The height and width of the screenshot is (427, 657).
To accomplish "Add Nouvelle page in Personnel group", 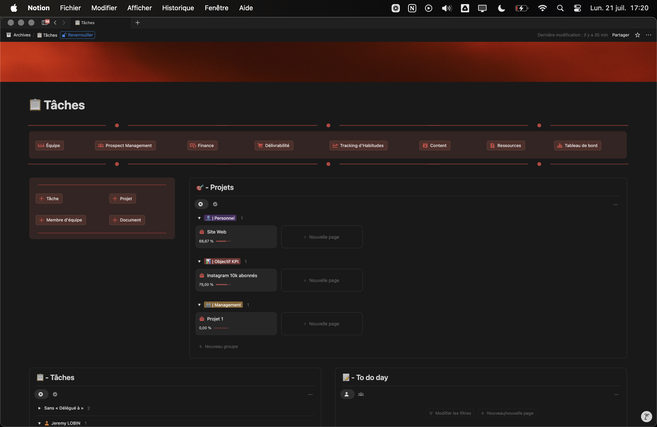I will (x=322, y=237).
